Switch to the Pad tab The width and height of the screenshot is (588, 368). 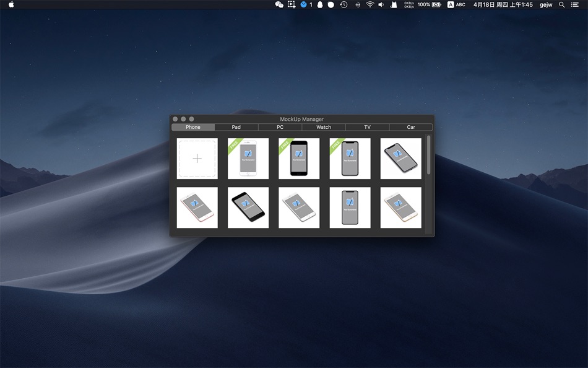236,127
